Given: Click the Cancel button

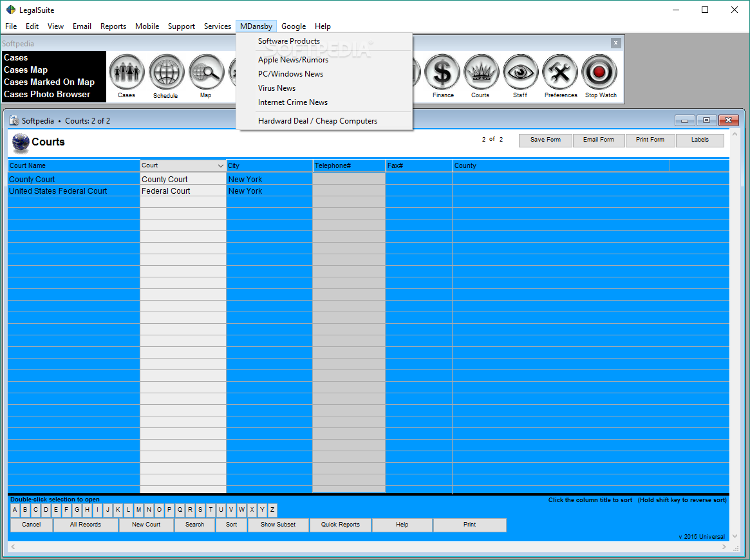Looking at the screenshot, I should pos(31,525).
